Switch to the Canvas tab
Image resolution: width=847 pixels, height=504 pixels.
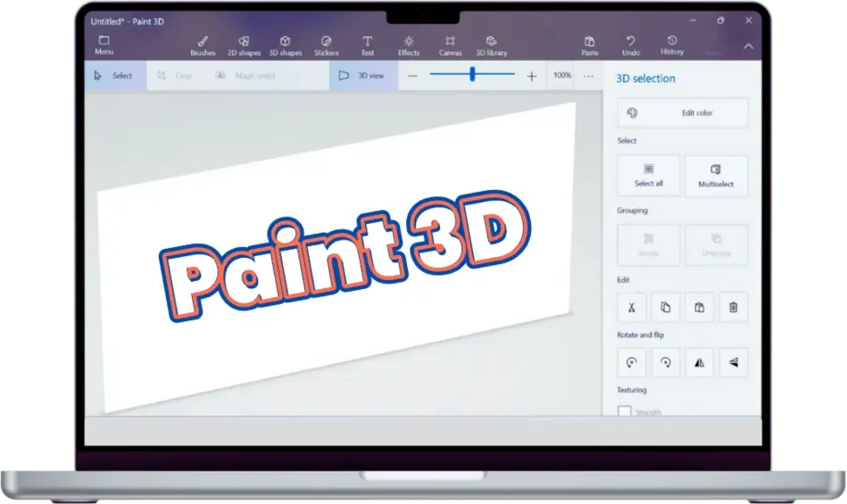coord(450,45)
